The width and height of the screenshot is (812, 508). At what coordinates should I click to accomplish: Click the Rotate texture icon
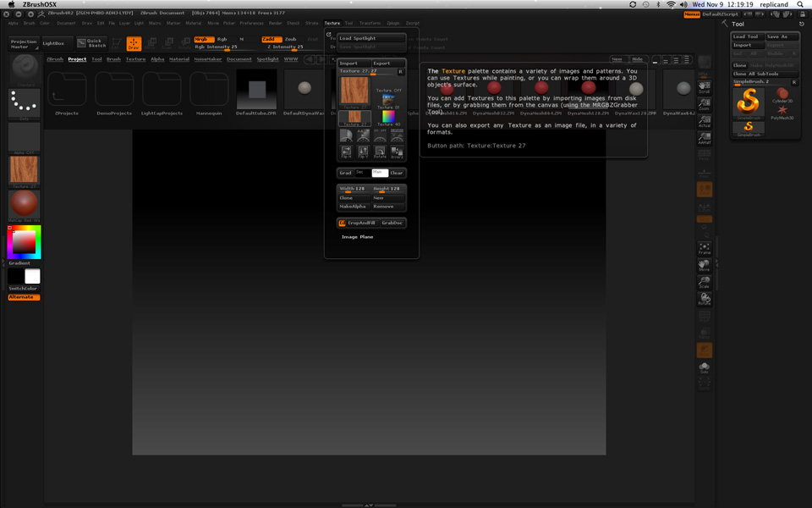pyautogui.click(x=380, y=152)
